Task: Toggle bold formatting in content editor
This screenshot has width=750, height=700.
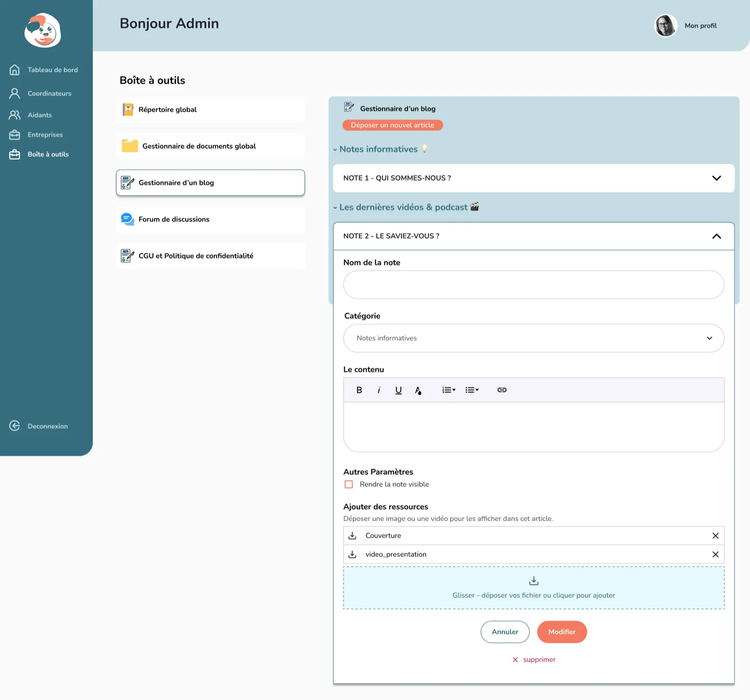Action: (x=359, y=390)
